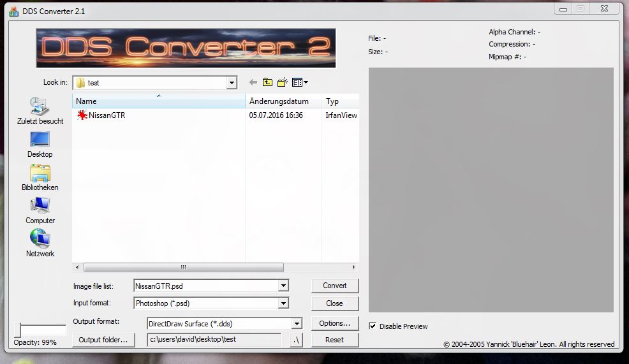Expand the Look in folder dropdown
The width and height of the screenshot is (629, 364).
click(232, 83)
